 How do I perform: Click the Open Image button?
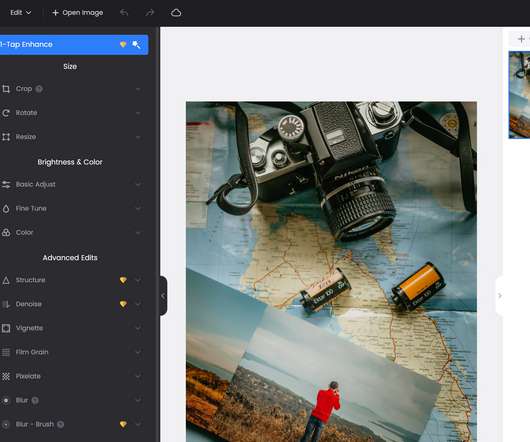78,13
